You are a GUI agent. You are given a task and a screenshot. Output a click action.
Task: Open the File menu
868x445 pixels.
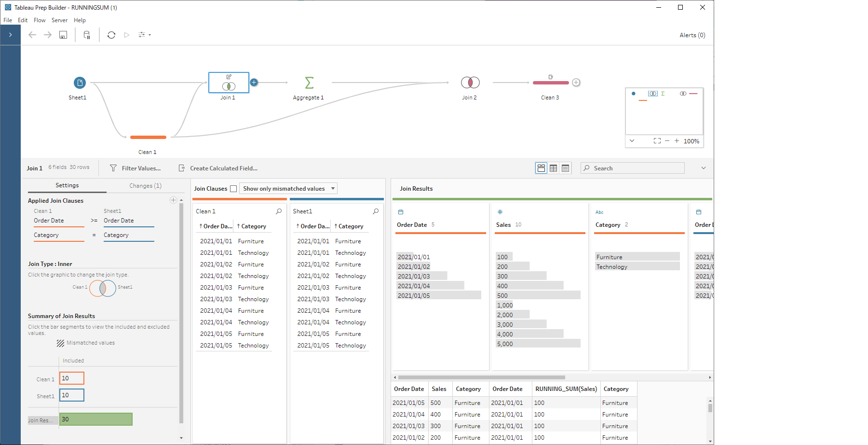(x=8, y=20)
